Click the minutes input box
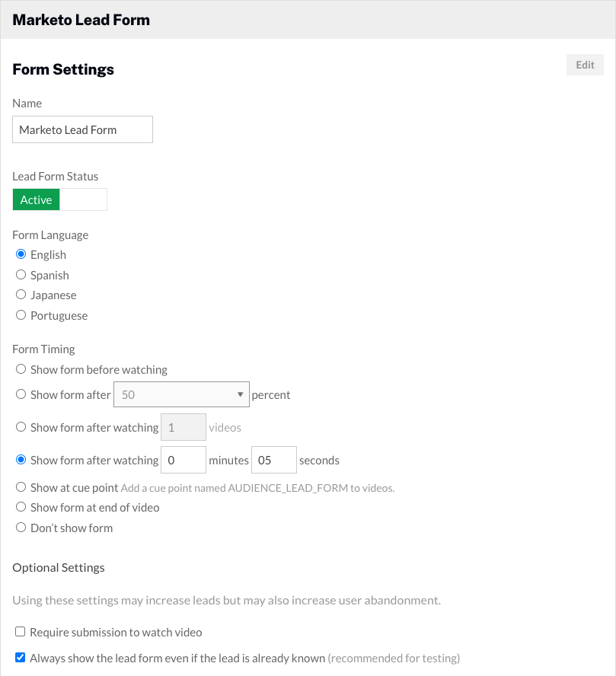The image size is (616, 676). [x=183, y=460]
